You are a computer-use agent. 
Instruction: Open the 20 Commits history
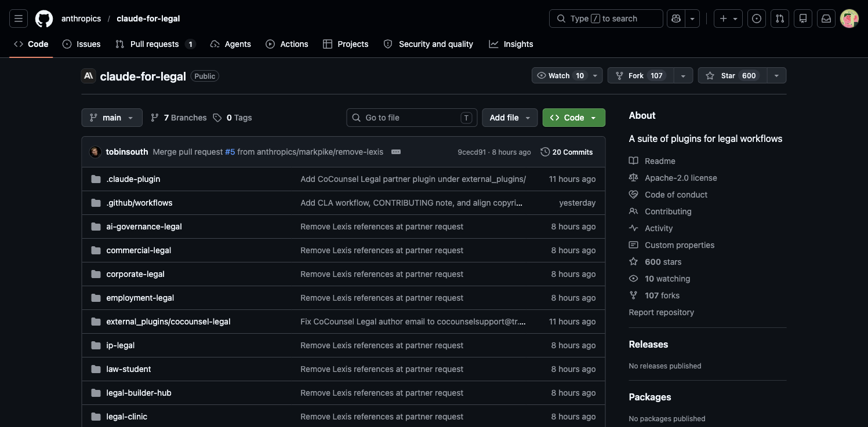(x=566, y=152)
